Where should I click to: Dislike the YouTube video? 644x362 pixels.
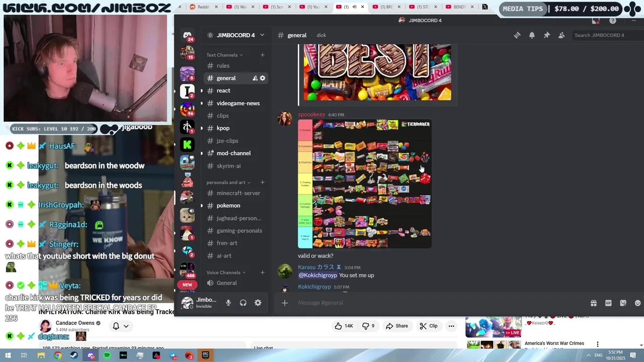pos(368,326)
